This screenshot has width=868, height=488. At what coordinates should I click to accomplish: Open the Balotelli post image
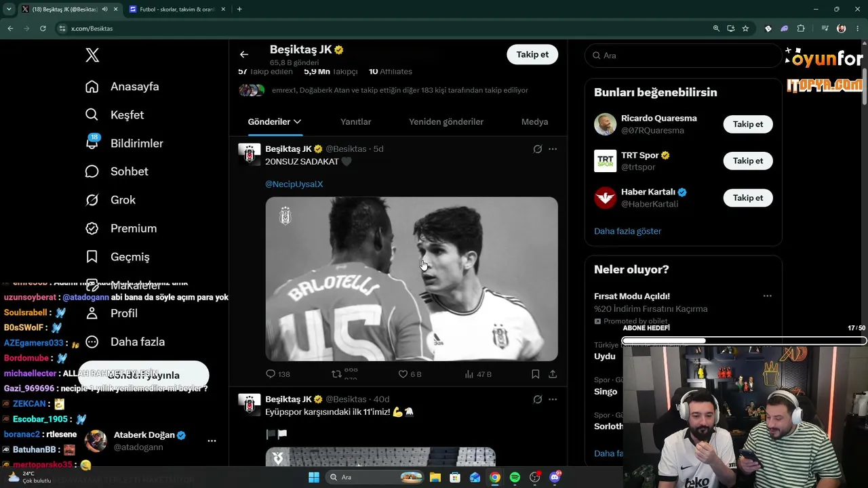pyautogui.click(x=412, y=279)
